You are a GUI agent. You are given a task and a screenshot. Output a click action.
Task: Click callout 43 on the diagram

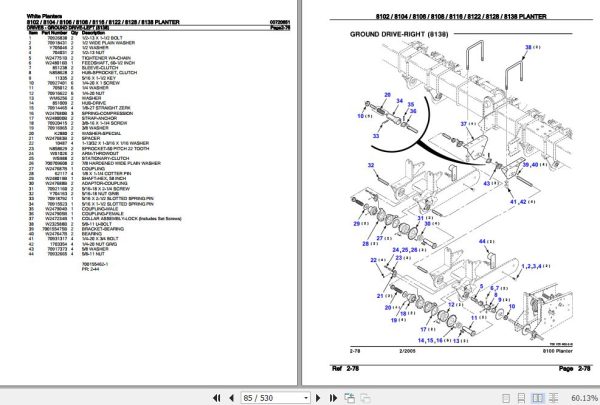487,183
